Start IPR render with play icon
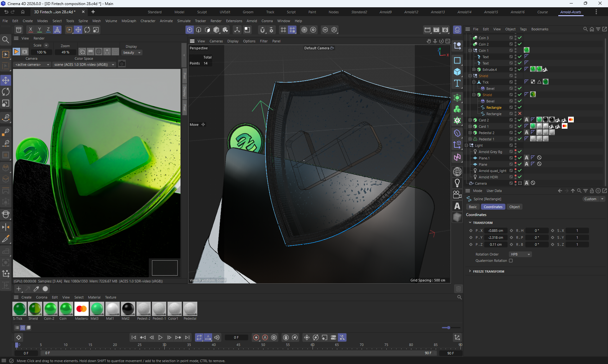The image size is (608, 364). pos(16,52)
